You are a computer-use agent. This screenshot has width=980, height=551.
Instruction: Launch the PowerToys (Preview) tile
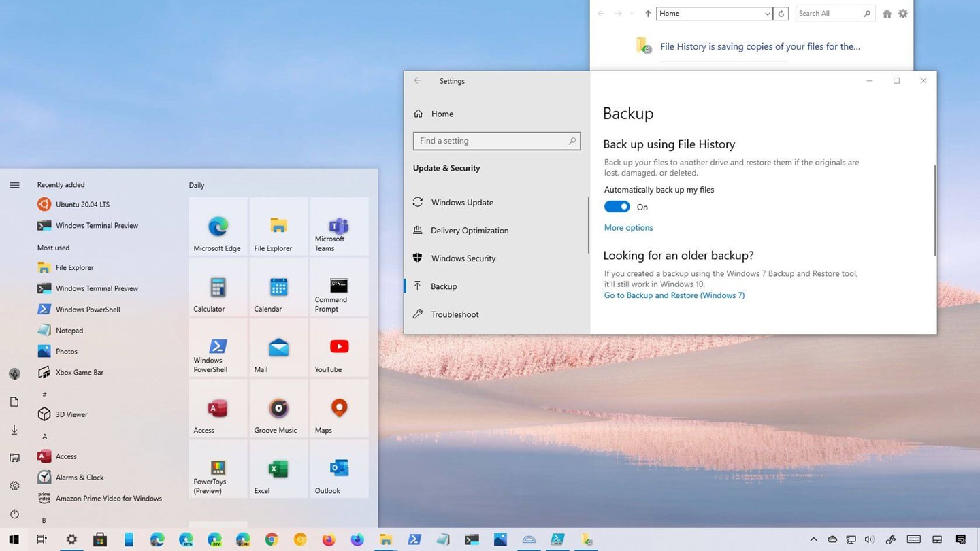[x=218, y=469]
